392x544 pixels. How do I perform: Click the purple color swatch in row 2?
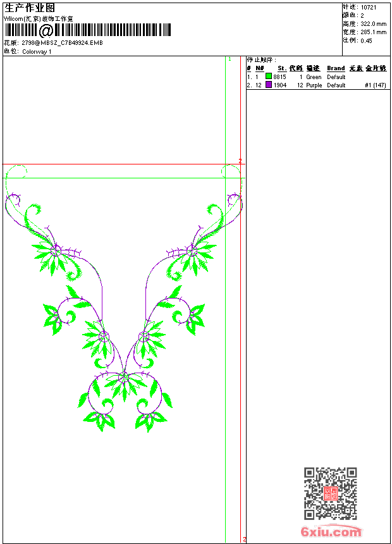(x=269, y=84)
